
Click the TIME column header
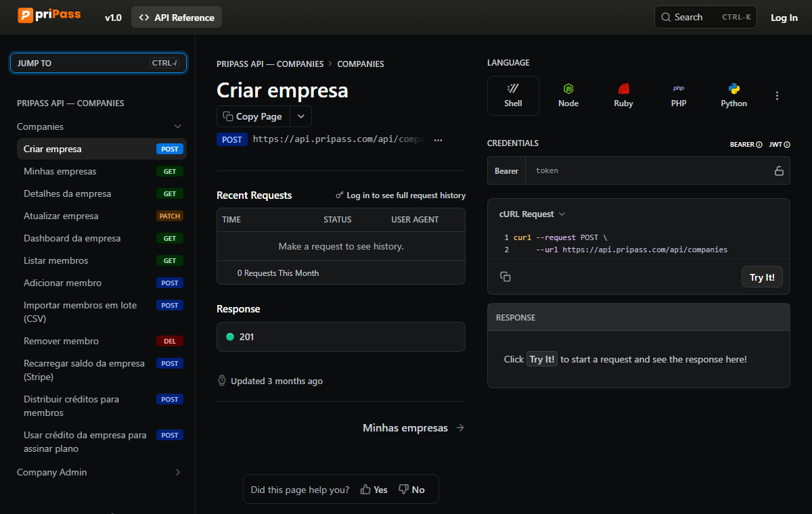[x=231, y=220]
